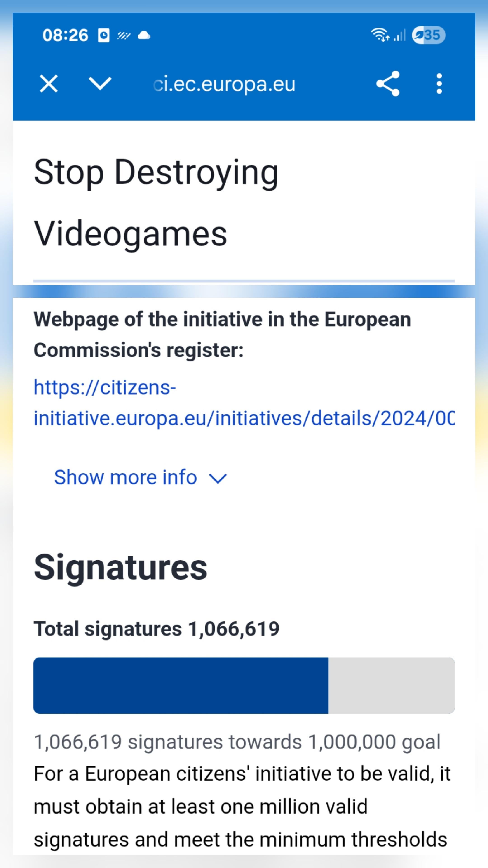Click the chevron next to Show more info

pos(218,479)
